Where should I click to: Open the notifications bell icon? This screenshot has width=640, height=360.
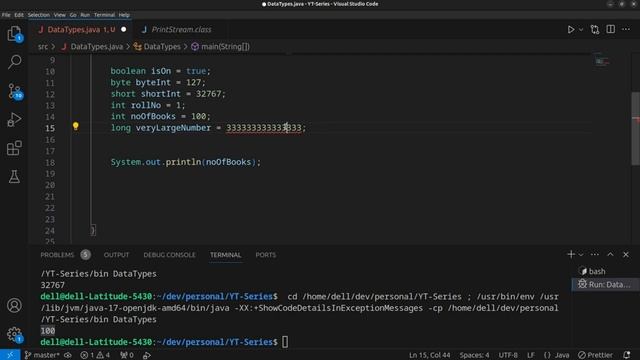[x=627, y=355]
